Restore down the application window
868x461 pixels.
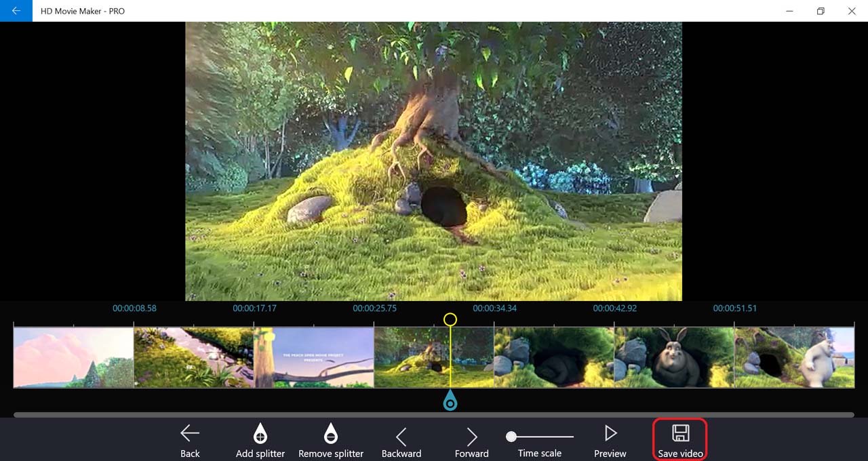pyautogui.click(x=821, y=11)
